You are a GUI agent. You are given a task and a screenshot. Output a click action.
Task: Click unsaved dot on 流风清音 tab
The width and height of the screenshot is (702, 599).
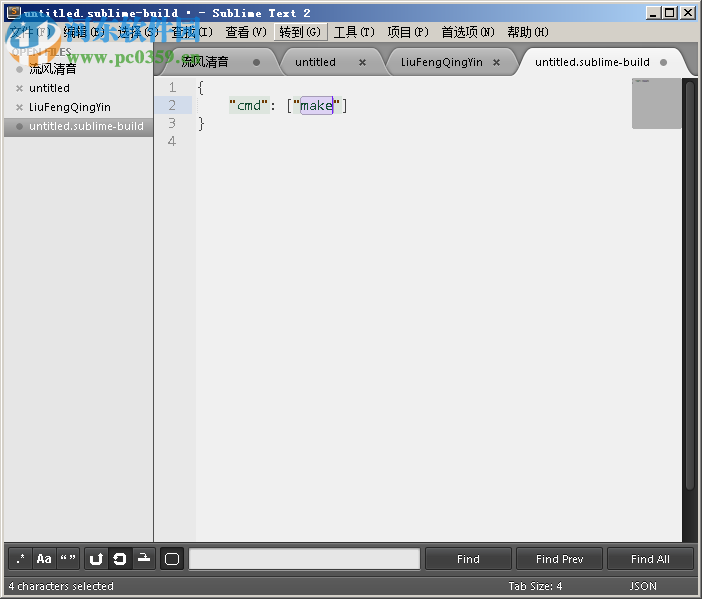tap(257, 62)
